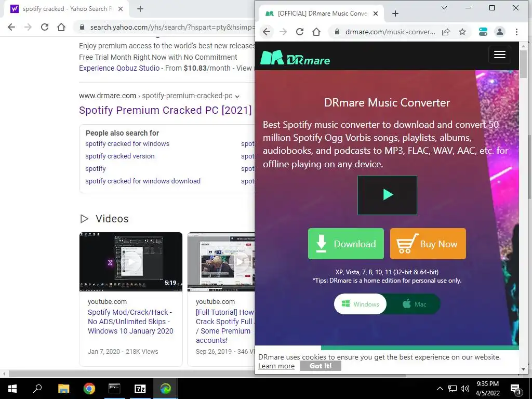
Task: Open DRmare hamburger navigation menu
Action: click(499, 55)
